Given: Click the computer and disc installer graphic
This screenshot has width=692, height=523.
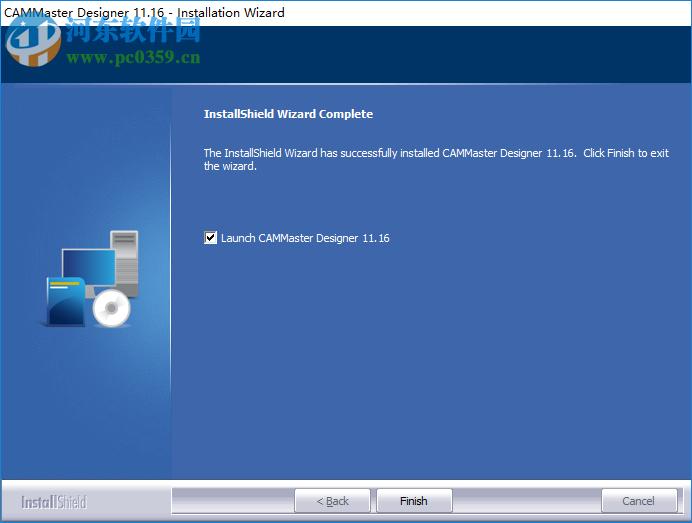Looking at the screenshot, I should (90, 279).
